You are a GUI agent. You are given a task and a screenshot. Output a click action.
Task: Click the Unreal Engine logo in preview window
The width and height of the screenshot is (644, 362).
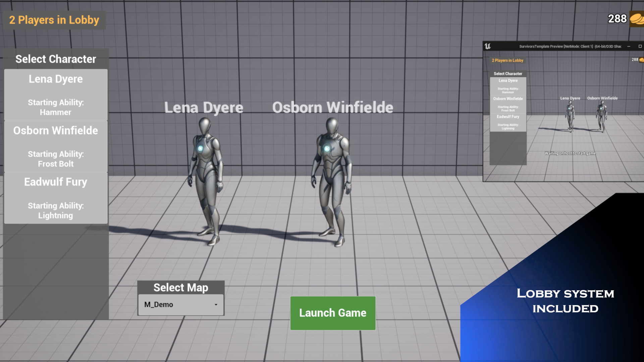(x=488, y=46)
